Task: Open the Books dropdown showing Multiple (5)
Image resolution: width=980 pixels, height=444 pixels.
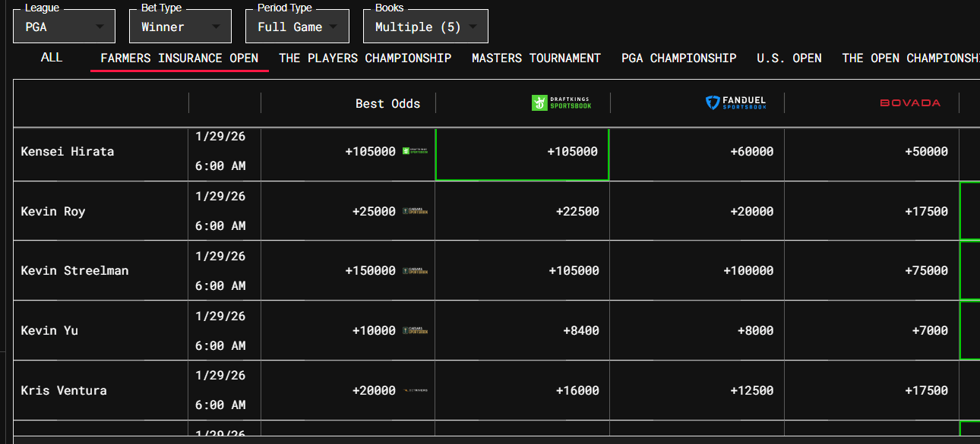Action: [x=425, y=27]
